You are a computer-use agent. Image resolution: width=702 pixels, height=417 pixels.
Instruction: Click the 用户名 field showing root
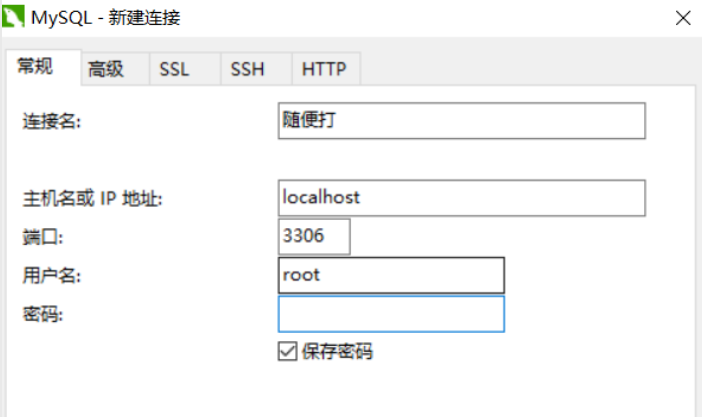pos(391,275)
